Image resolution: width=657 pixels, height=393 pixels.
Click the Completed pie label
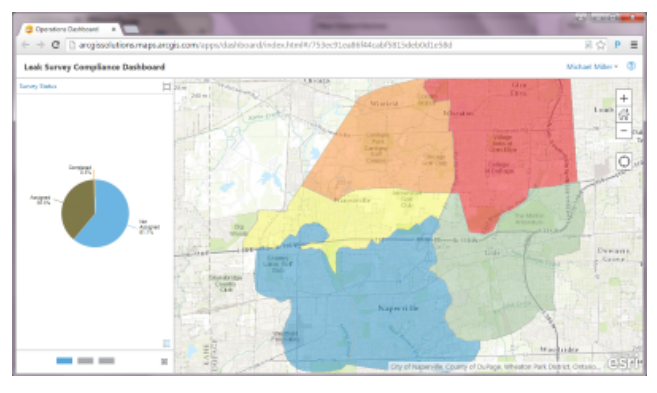[x=80, y=169]
